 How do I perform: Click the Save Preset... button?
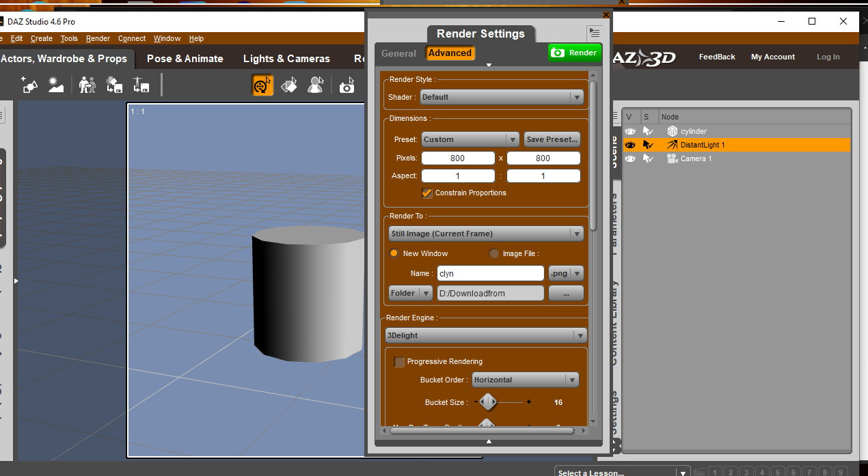pos(552,139)
